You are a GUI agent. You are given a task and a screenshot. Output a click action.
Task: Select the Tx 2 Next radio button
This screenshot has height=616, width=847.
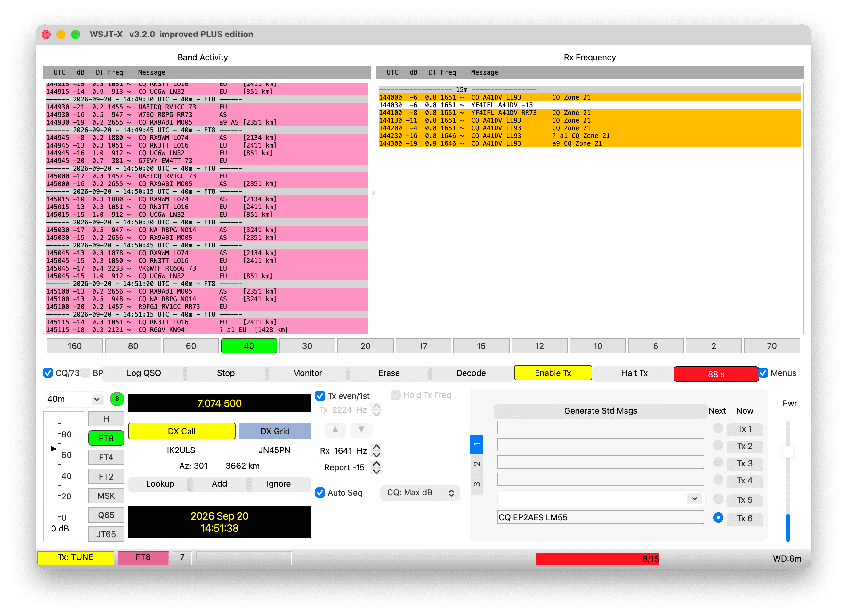click(718, 446)
